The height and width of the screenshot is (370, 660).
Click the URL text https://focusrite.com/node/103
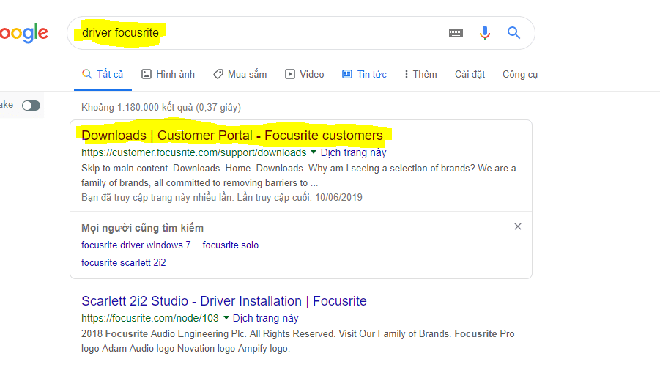click(150, 318)
